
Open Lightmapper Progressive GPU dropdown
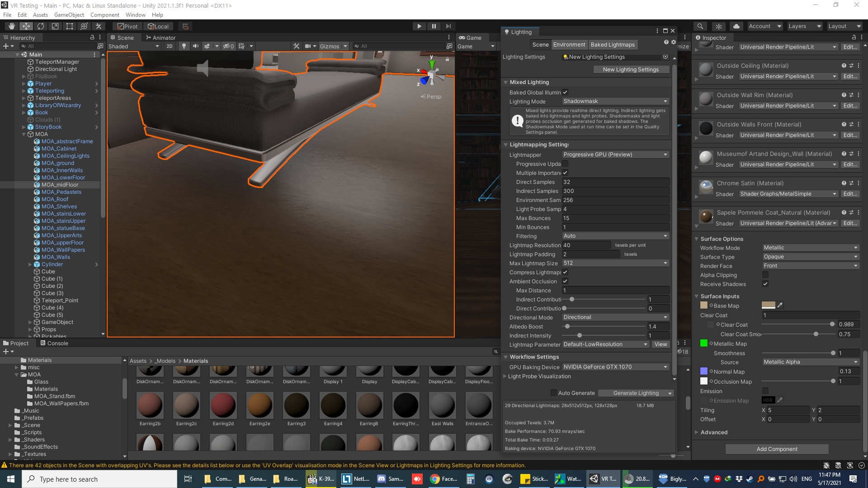pyautogui.click(x=615, y=155)
